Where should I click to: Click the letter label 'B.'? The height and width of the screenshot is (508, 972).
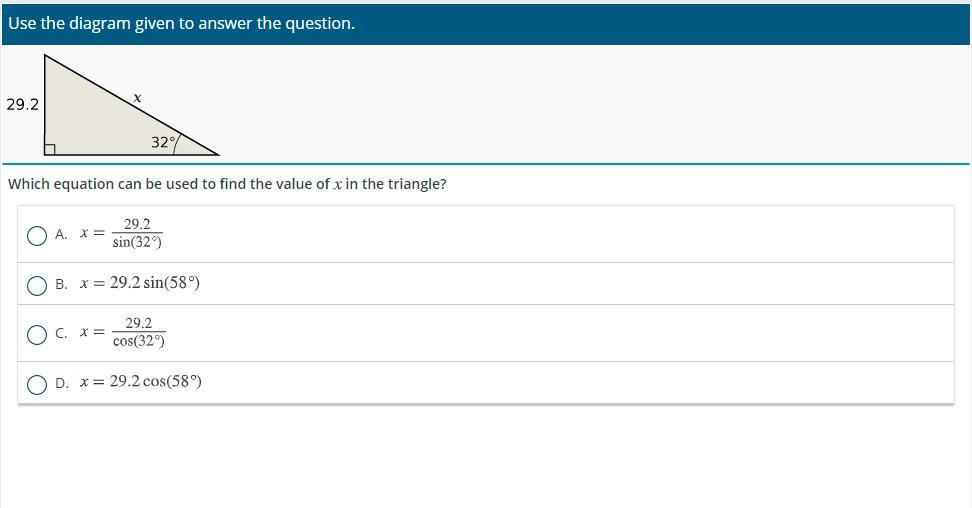pyautogui.click(x=62, y=285)
